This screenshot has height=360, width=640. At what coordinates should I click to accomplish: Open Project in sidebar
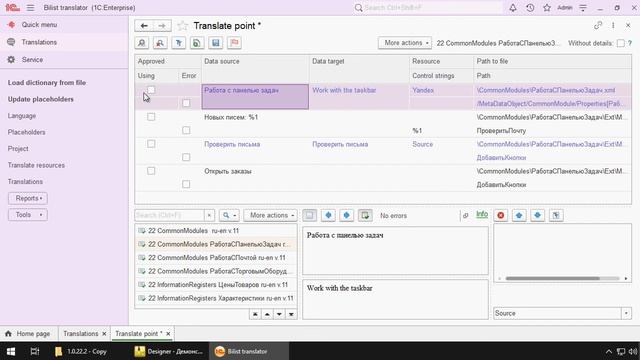18,149
